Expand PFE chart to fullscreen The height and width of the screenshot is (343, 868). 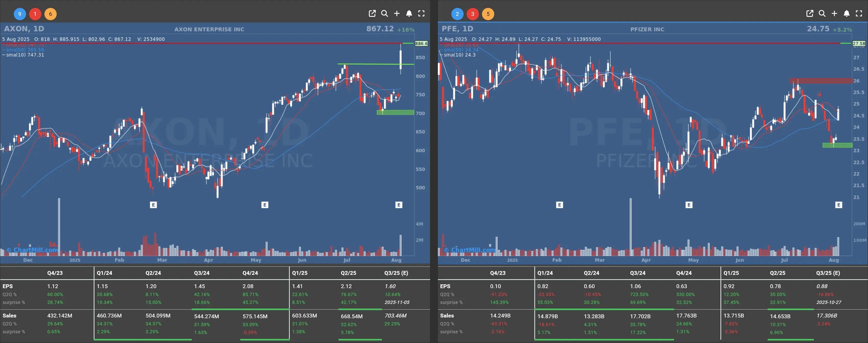(859, 14)
